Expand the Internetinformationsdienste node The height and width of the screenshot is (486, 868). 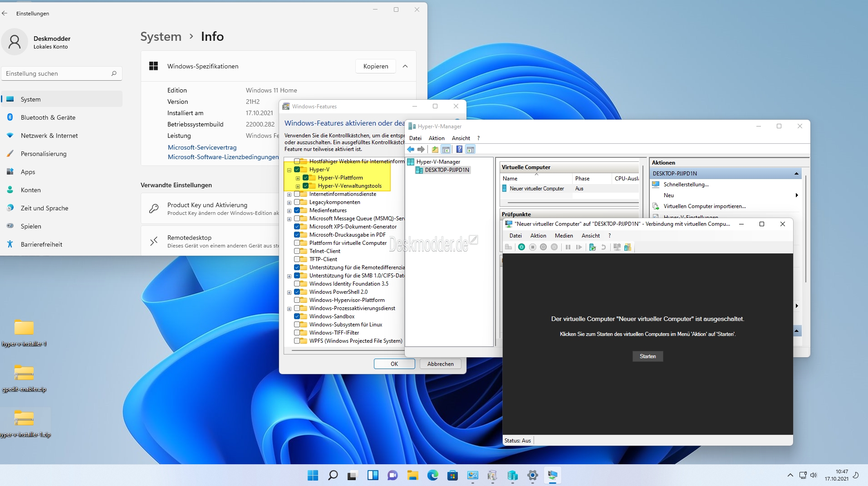(289, 194)
